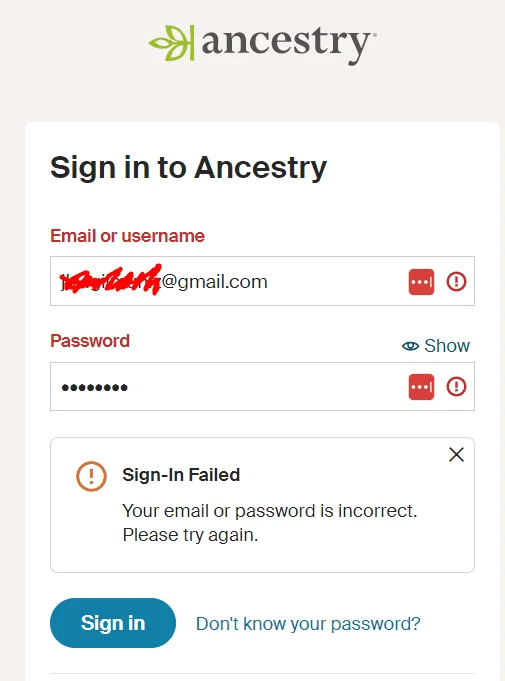Dismiss the Sign-In Failed alert with X
505x681 pixels.
[x=456, y=455]
